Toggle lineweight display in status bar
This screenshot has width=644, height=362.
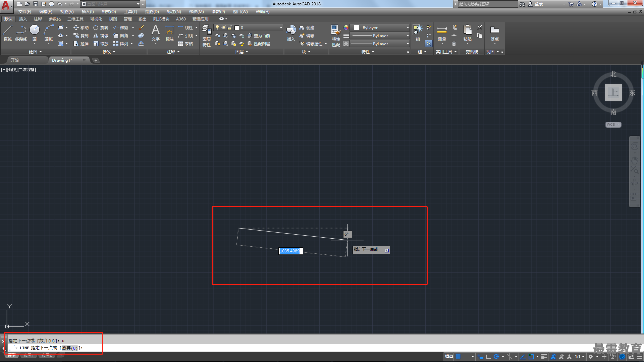544,357
